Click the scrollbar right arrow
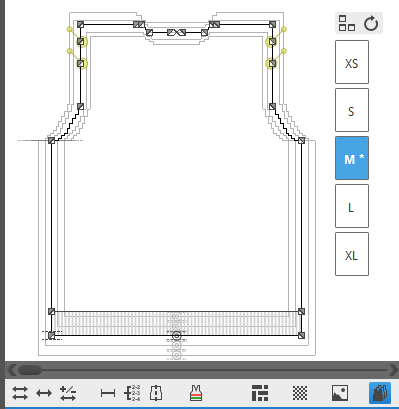Screen dimensions: 399x409 [x=393, y=370]
